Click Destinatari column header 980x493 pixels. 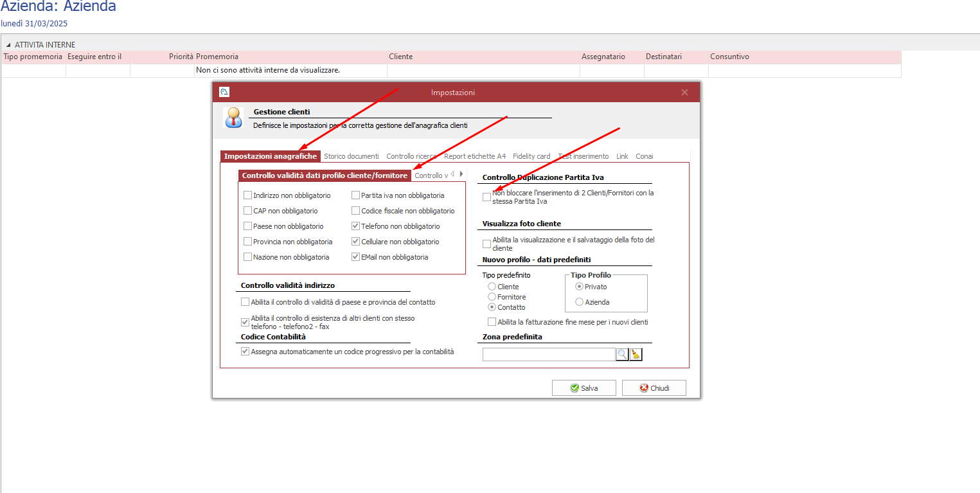point(676,57)
